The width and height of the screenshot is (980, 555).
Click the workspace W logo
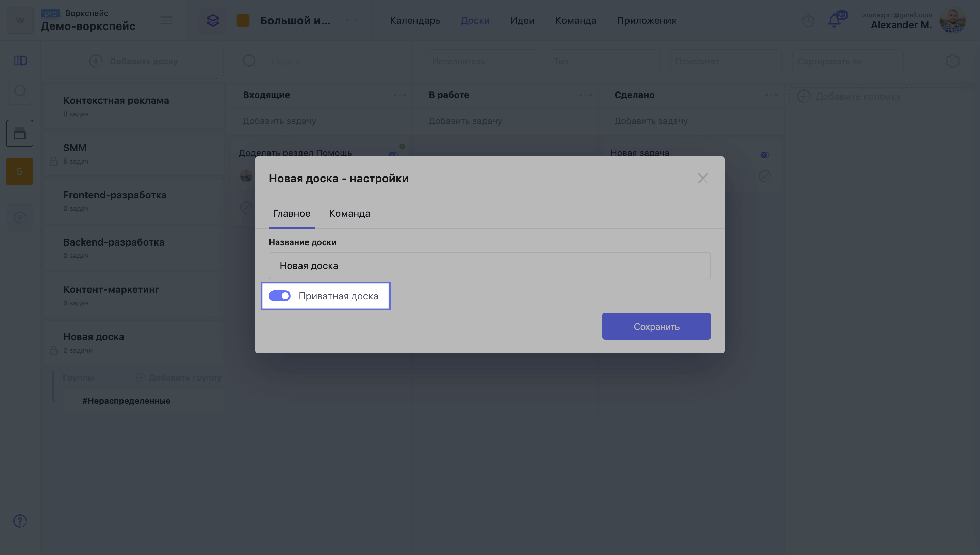20,21
